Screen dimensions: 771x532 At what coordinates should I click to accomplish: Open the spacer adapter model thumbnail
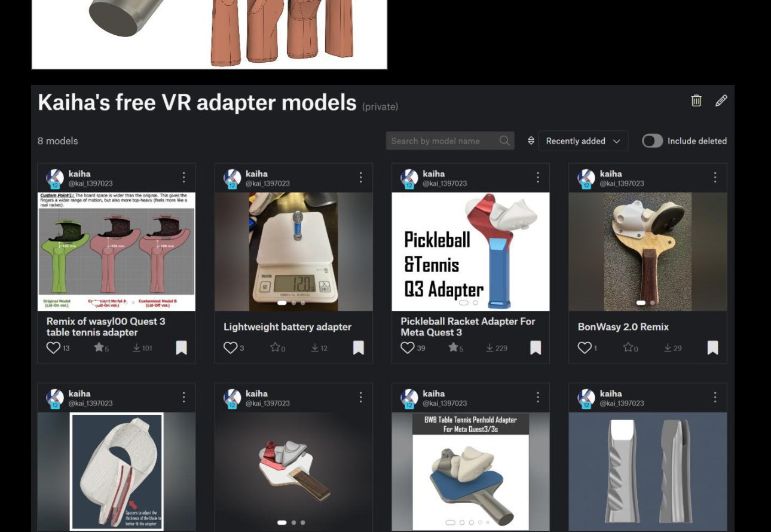pyautogui.click(x=117, y=472)
